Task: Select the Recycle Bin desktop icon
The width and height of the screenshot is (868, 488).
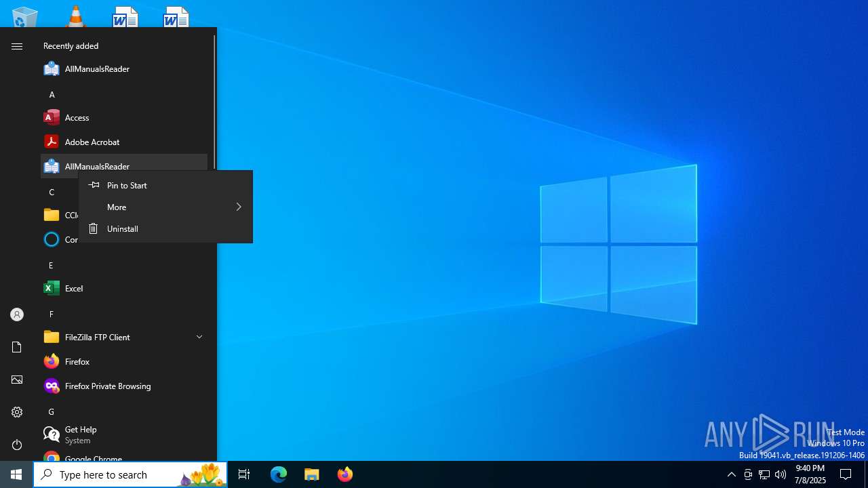Action: click(25, 17)
